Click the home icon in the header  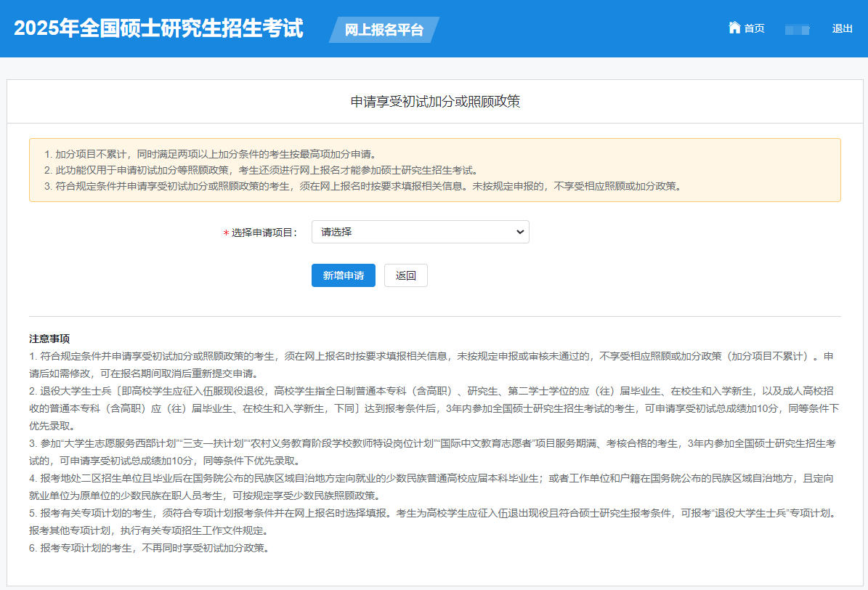[734, 28]
